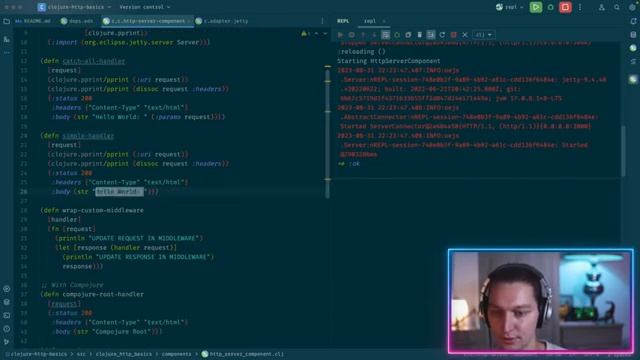Viewport: 640px width, 360px height.
Task: Click the warning indicator at editor top right
Action: [x=306, y=33]
